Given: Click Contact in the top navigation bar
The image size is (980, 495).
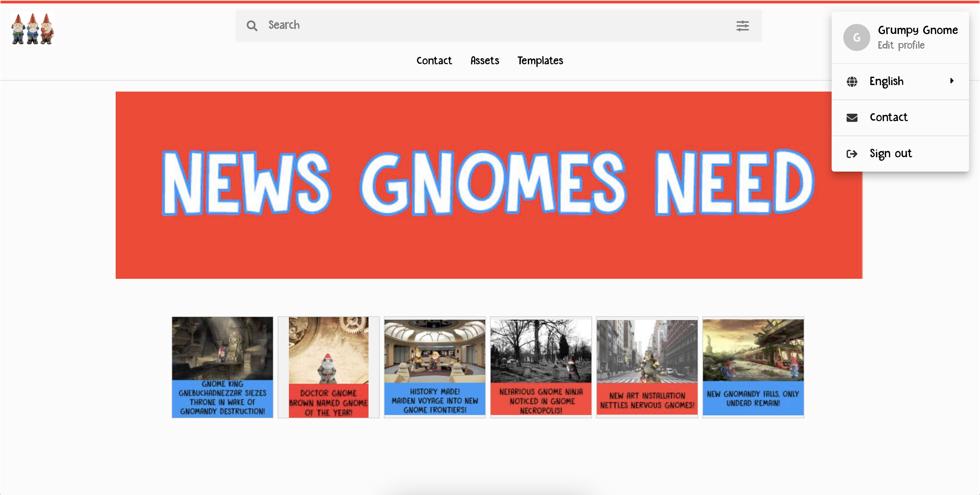Looking at the screenshot, I should click(x=434, y=61).
